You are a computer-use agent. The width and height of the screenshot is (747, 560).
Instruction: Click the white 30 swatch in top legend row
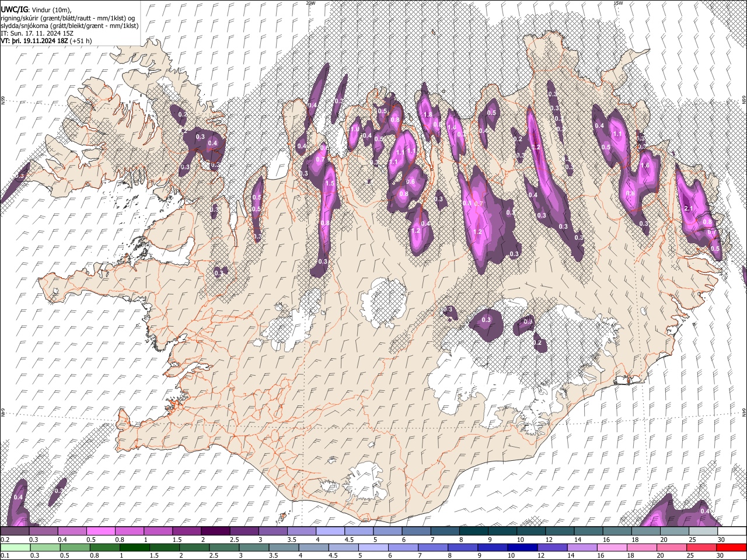coord(732,531)
